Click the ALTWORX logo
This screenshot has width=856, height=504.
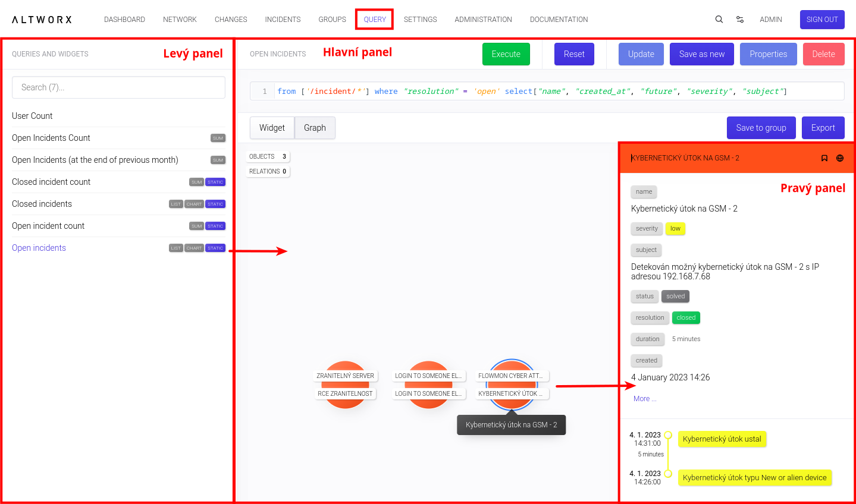[42, 20]
